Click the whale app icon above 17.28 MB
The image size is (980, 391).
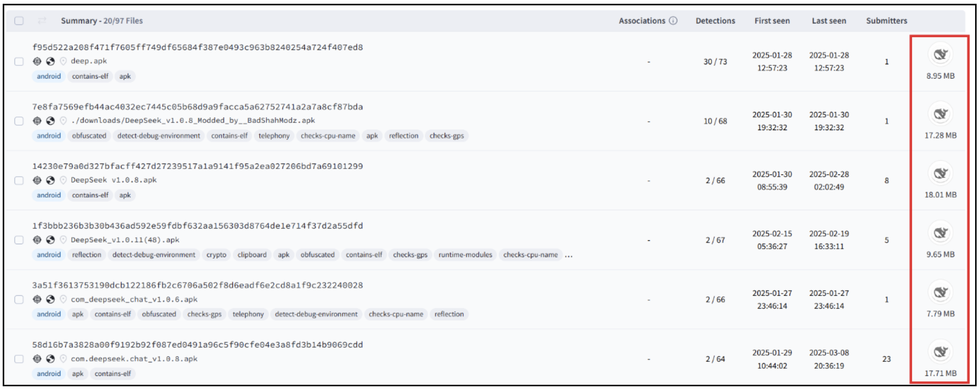pos(940,114)
